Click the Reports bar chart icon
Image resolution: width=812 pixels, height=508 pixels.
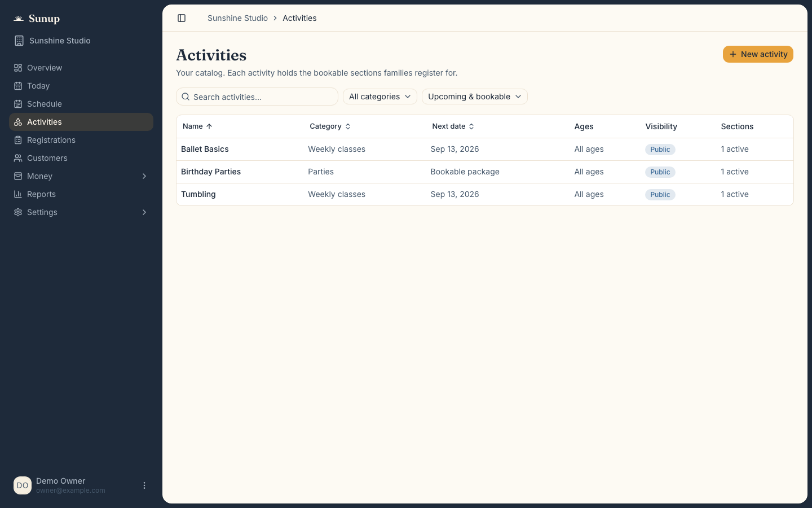pyautogui.click(x=18, y=194)
